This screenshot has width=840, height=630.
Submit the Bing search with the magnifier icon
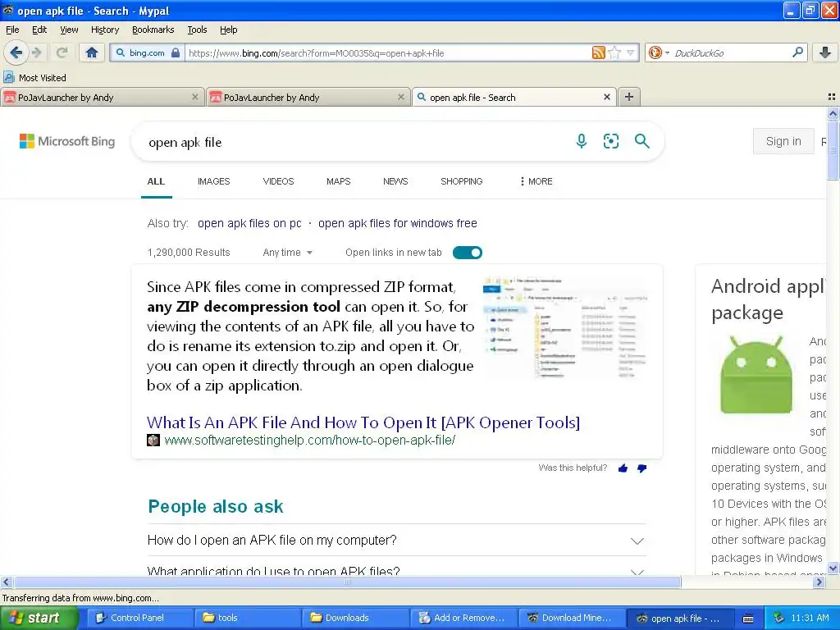pyautogui.click(x=641, y=141)
